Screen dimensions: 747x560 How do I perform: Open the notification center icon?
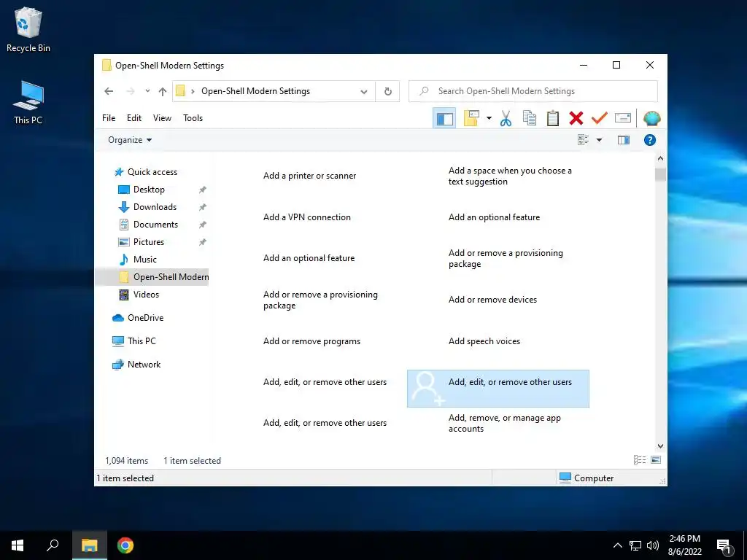pos(724,547)
